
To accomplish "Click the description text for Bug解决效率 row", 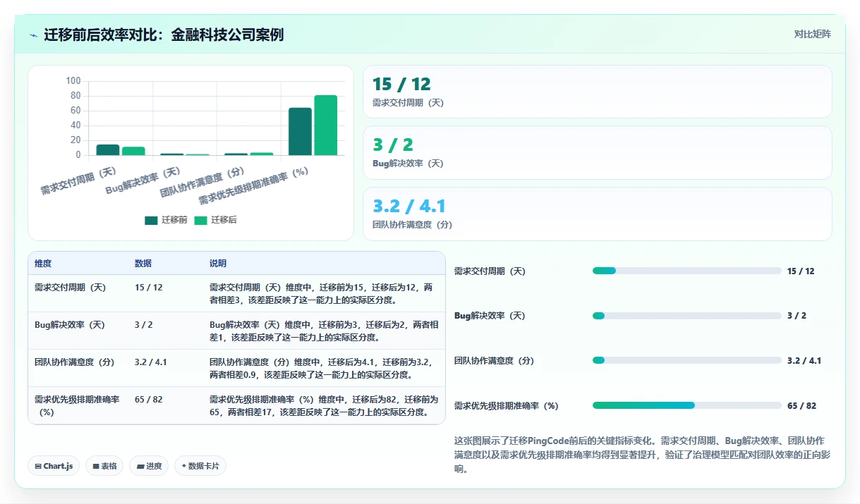I will pyautogui.click(x=324, y=331).
